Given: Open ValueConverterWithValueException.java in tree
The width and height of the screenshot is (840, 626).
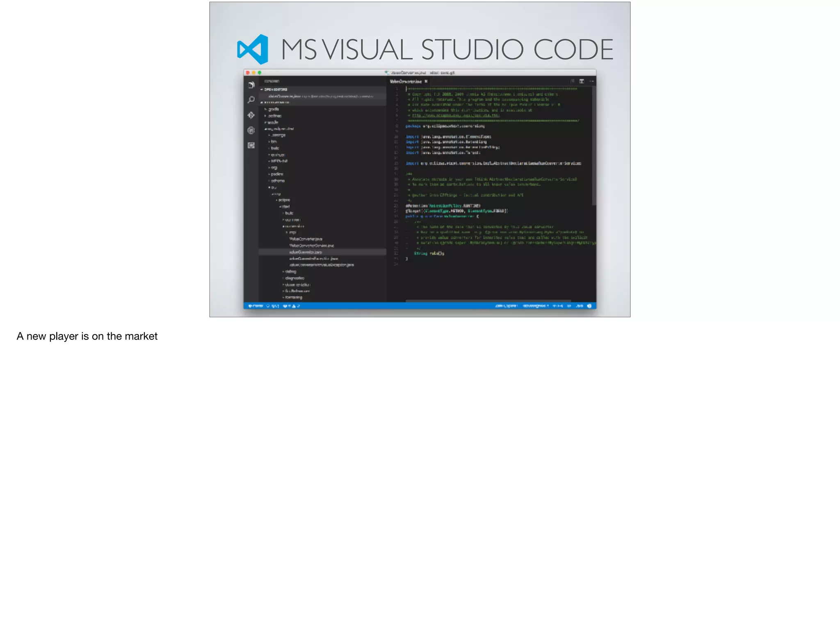Looking at the screenshot, I should pos(322,265).
